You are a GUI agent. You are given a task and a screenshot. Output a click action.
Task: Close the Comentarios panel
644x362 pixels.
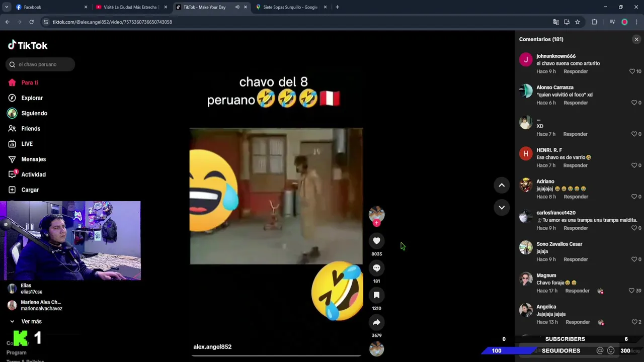636,39
